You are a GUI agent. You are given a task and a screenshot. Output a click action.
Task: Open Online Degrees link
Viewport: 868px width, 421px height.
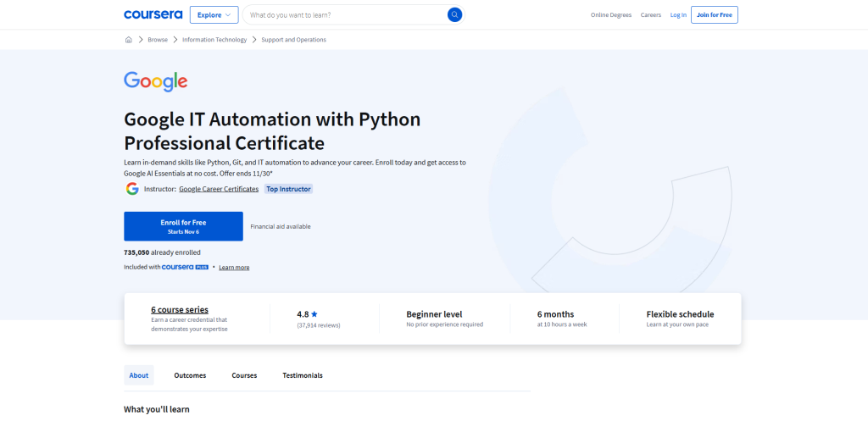coord(610,15)
